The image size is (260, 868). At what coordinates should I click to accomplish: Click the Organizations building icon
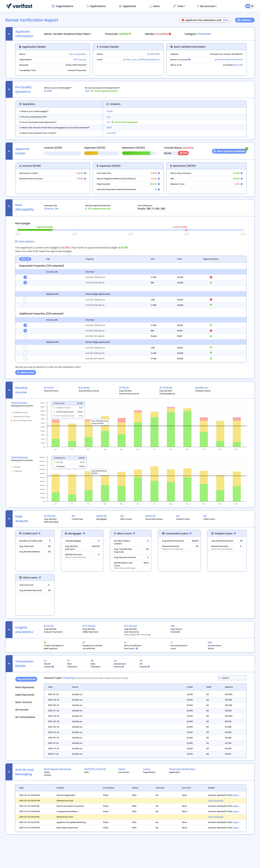click(53, 6)
